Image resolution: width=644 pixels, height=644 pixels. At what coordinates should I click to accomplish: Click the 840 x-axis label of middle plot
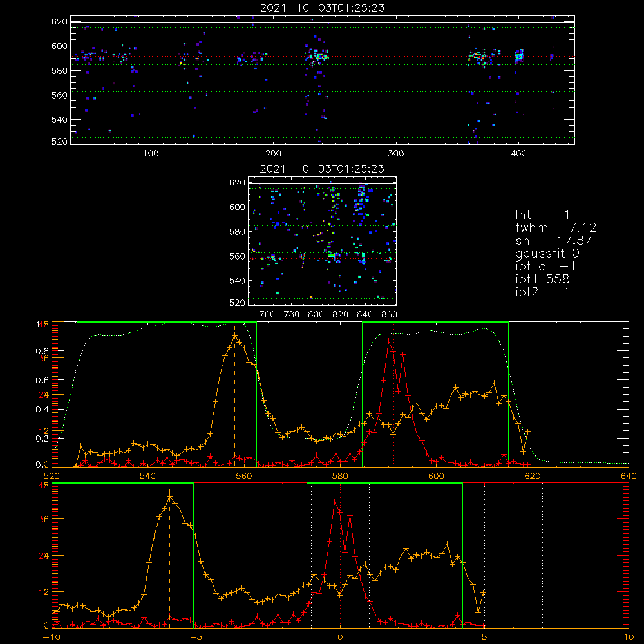[365, 315]
